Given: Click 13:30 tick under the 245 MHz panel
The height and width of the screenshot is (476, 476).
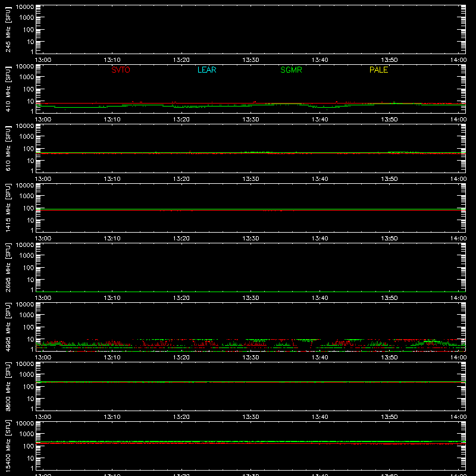Looking at the screenshot, I should click(250, 60).
